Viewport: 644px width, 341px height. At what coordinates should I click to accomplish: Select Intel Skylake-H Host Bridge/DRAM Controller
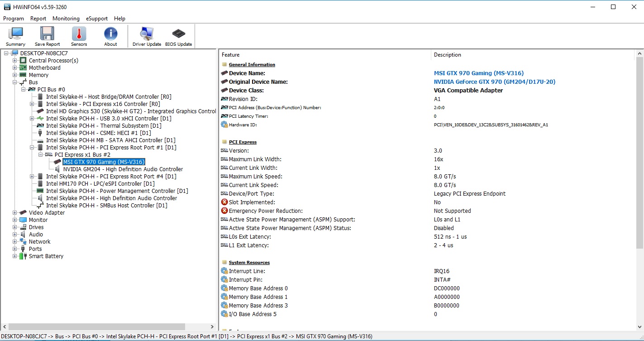[109, 97]
